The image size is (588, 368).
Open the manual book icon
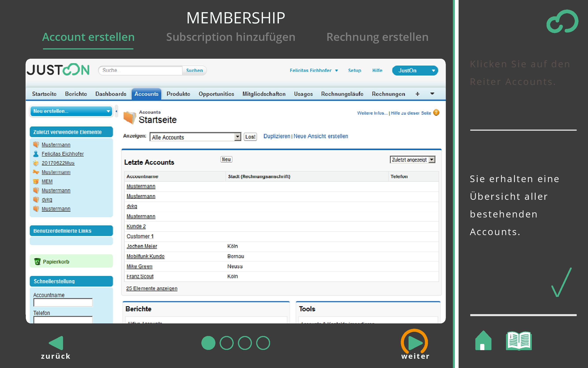click(519, 341)
